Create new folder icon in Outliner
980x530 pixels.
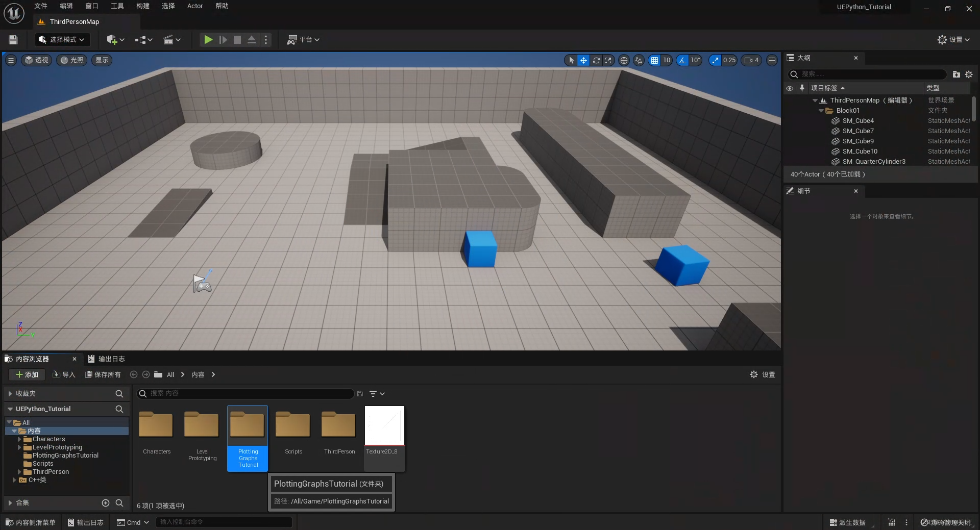957,74
